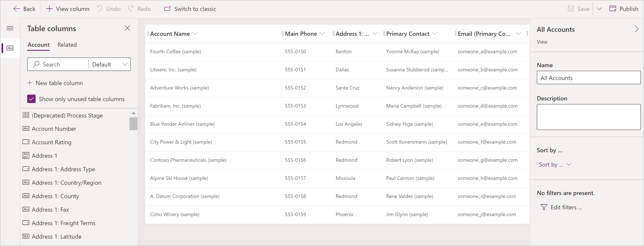Select the Account tab
The image size is (644, 246).
click(x=38, y=44)
